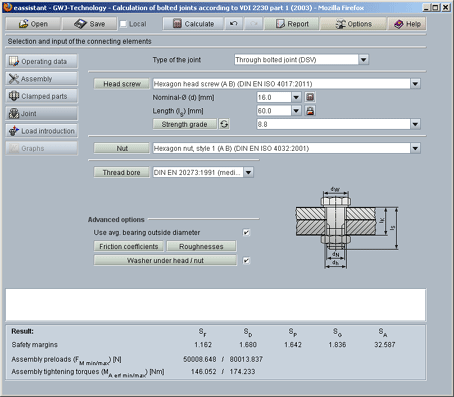This screenshot has width=454, height=397.
Task: Run the Calculate button
Action: tap(193, 24)
